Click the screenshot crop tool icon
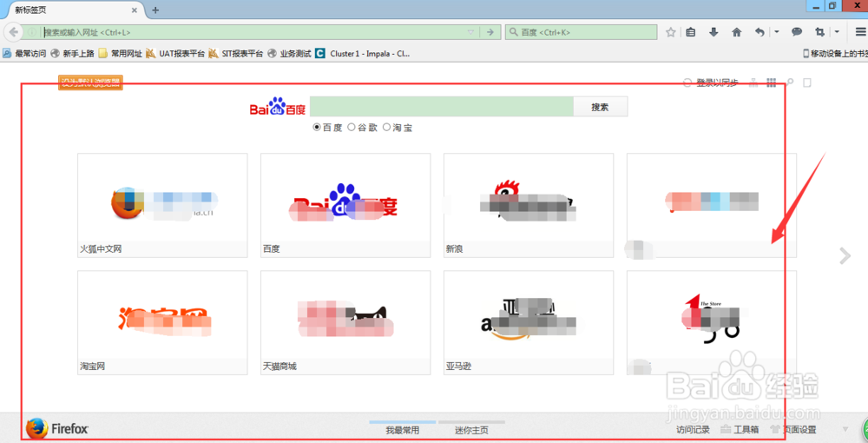868x443 pixels. 820,32
